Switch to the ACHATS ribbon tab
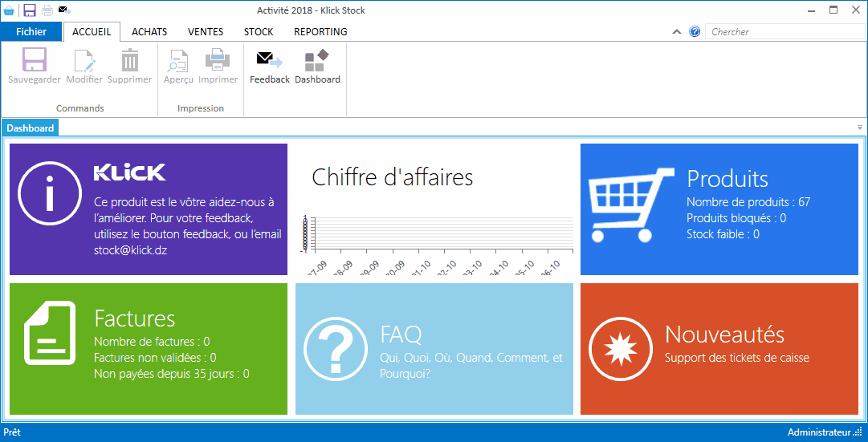This screenshot has width=868, height=442. coord(149,32)
